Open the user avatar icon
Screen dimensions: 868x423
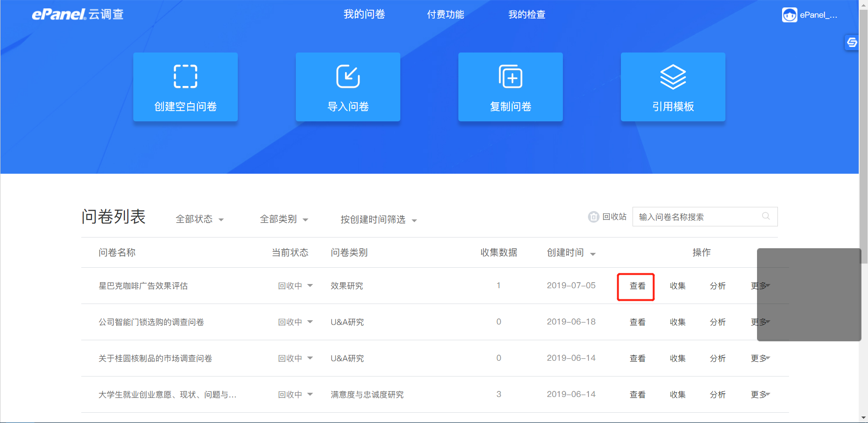pos(790,15)
